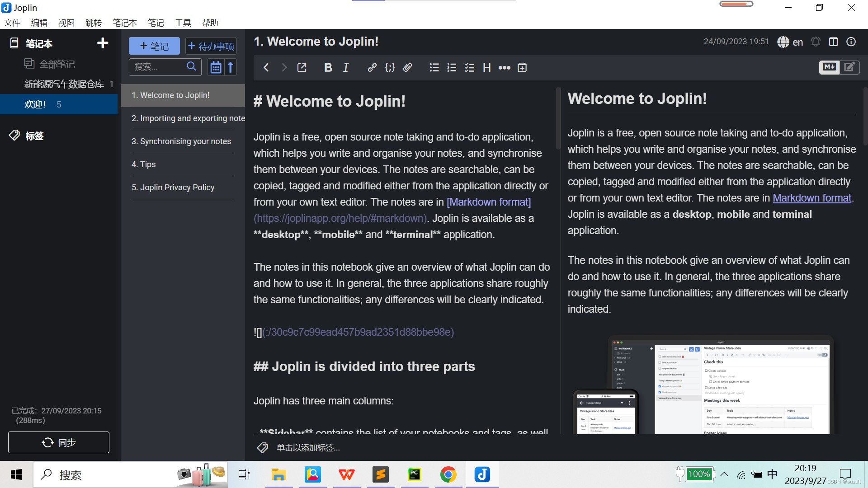
Task: Open the 工具 menu
Action: pyautogui.click(x=183, y=23)
